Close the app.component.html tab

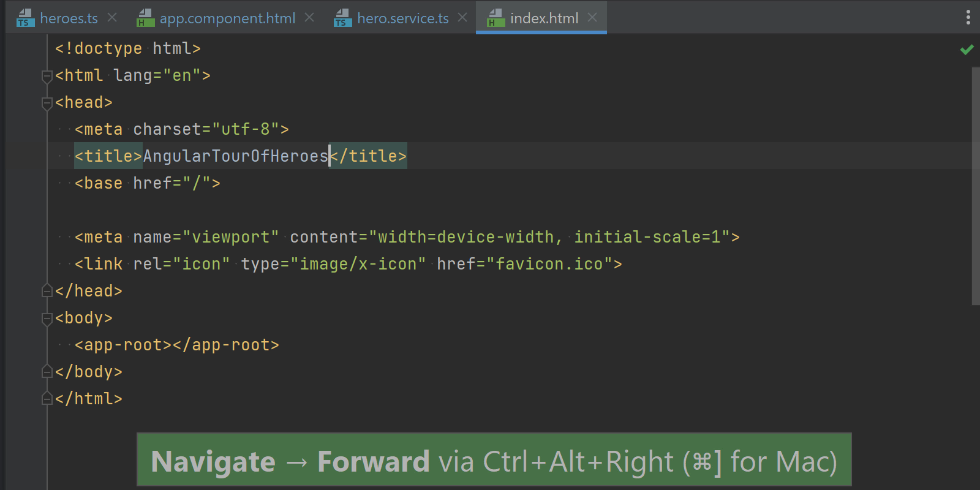(309, 18)
